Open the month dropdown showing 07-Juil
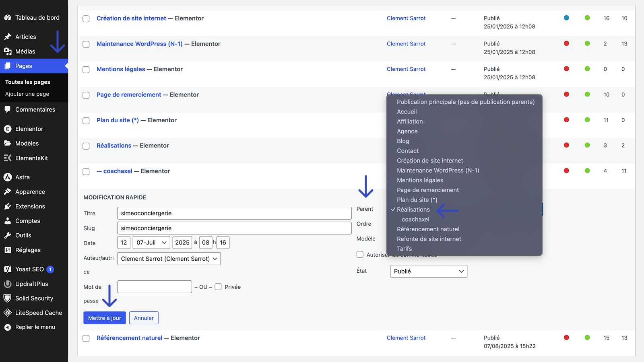The width and height of the screenshot is (644, 362). 151,243
